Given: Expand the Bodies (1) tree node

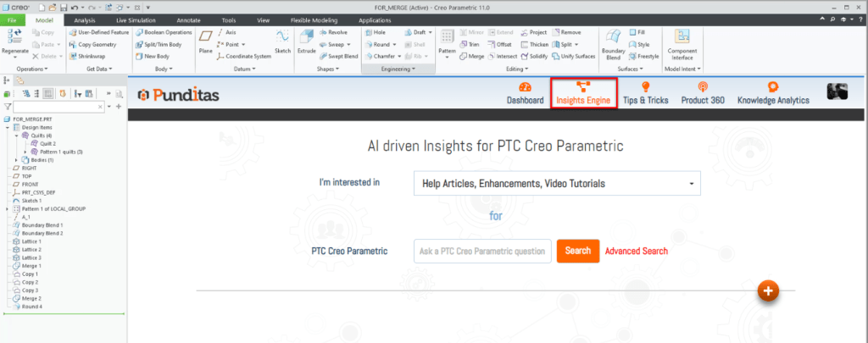Looking at the screenshot, I should [17, 160].
